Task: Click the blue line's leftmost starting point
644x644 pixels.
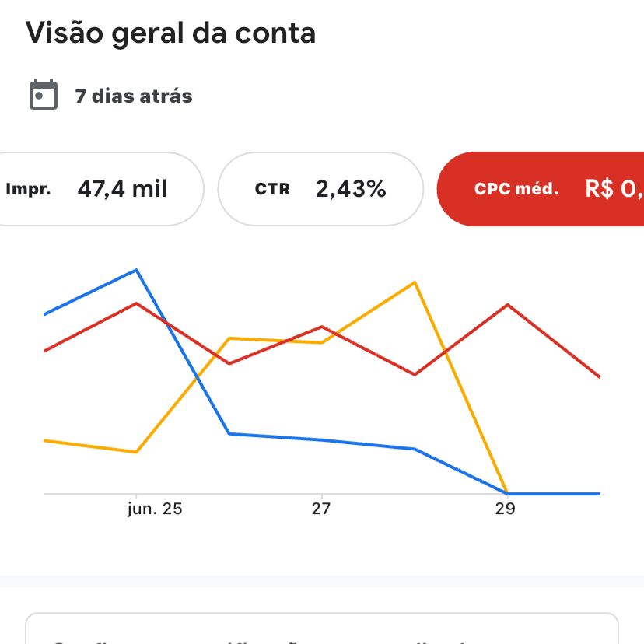Action: [45, 314]
